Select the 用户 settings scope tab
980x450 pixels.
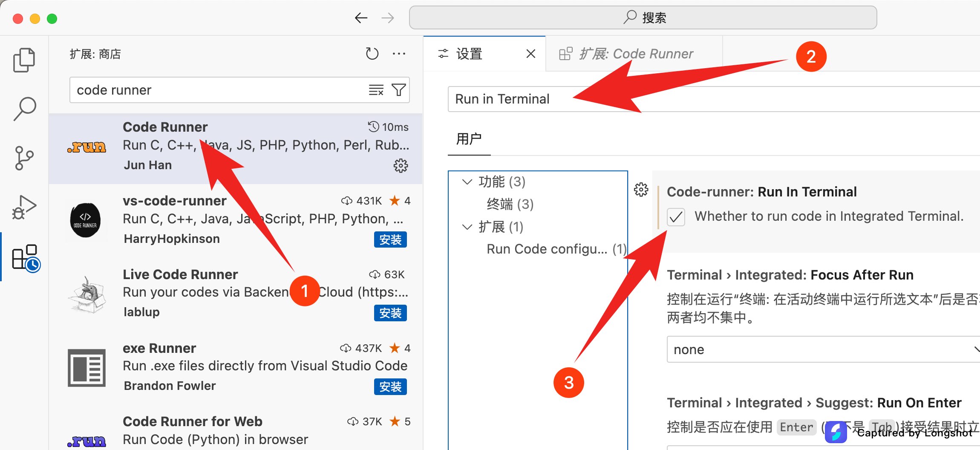pos(469,139)
